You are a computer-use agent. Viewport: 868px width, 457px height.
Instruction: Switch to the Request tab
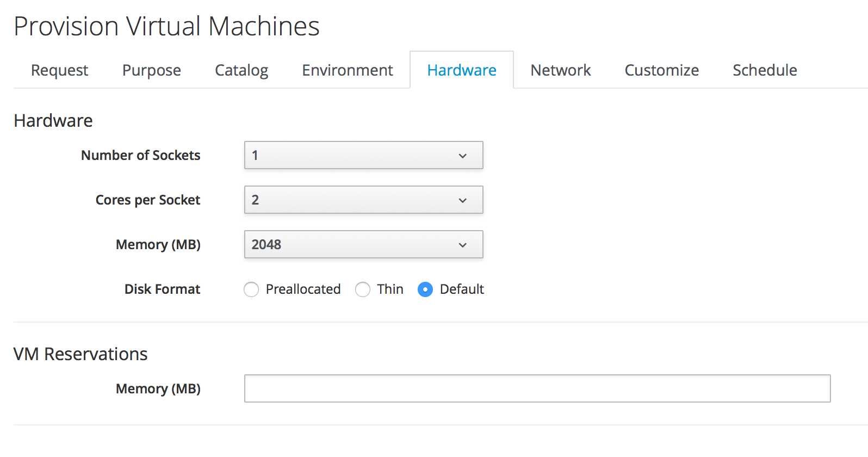[x=59, y=70]
